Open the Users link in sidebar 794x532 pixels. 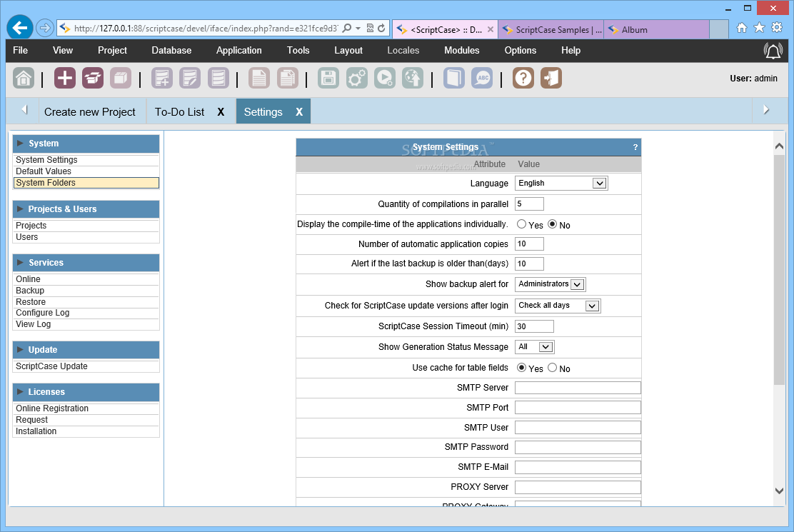pyautogui.click(x=27, y=237)
